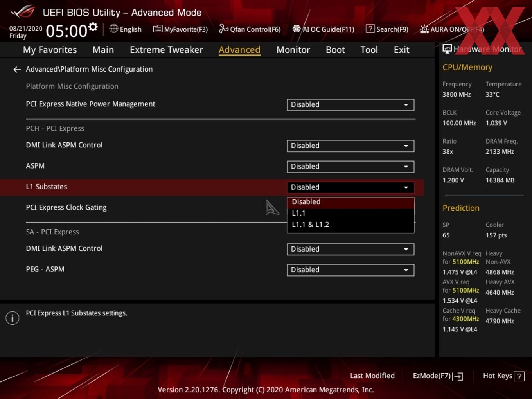Click the ROG logo icon
Screen dimensions: 532x399
click(22, 11)
